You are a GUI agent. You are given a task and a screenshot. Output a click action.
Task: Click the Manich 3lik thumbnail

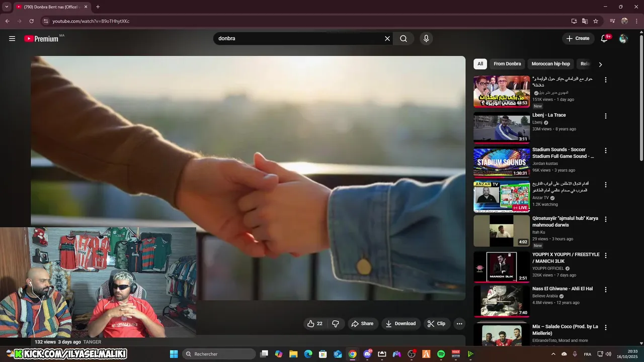(502, 267)
